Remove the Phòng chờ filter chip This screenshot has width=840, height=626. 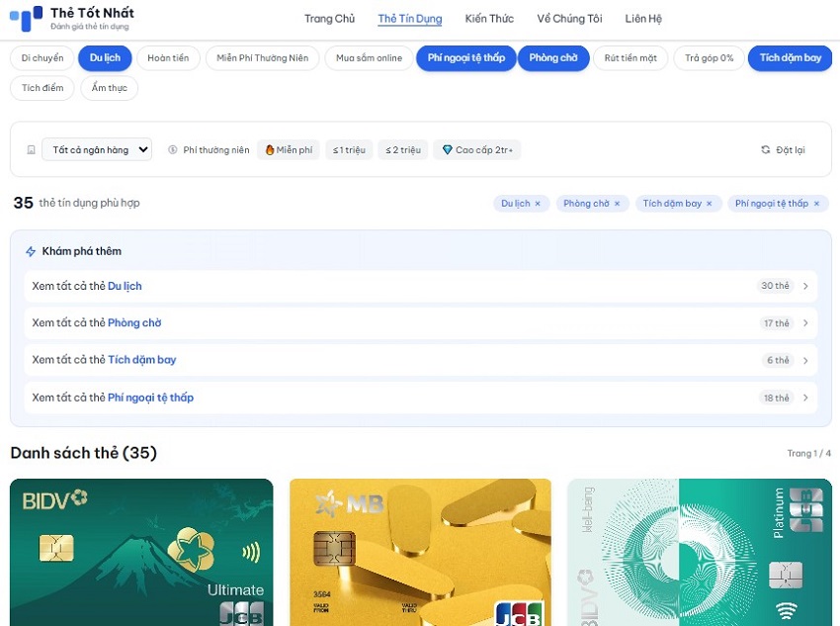(617, 204)
